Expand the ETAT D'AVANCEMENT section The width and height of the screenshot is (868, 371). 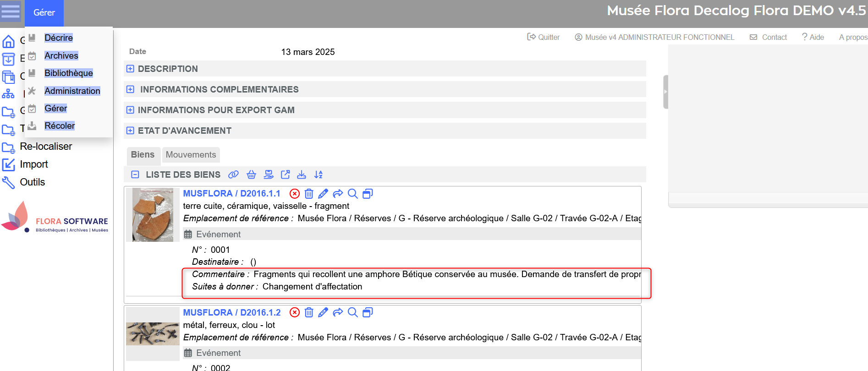point(130,131)
